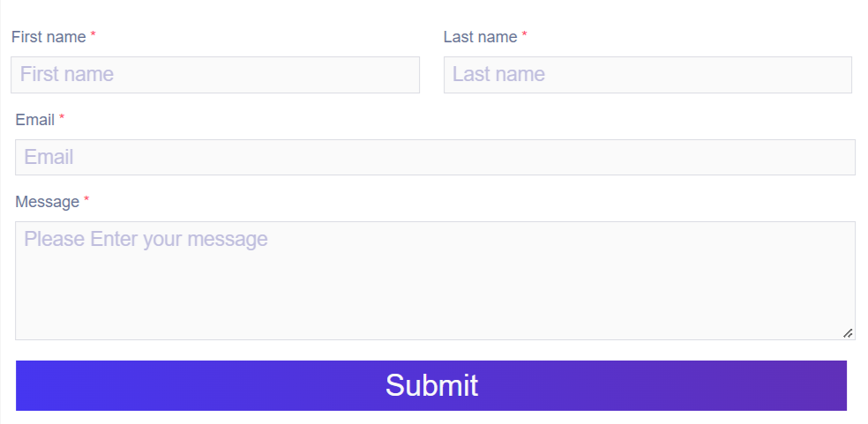Click the Message box resize handle
868x424 pixels.
[848, 333]
